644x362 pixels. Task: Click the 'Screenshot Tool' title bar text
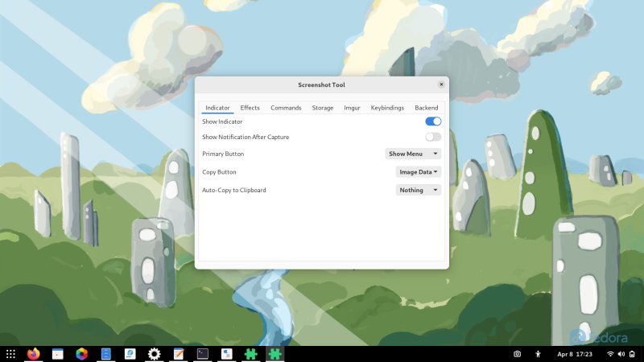click(x=321, y=84)
